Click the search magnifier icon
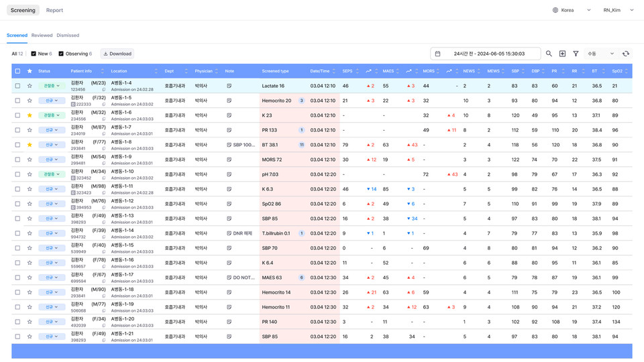This screenshot has height=362, width=644. [549, 54]
